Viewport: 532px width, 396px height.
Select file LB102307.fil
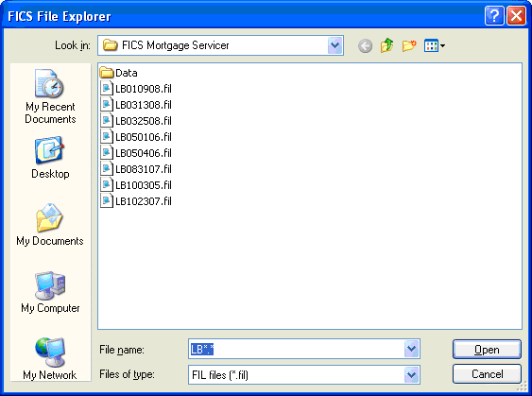click(136, 201)
